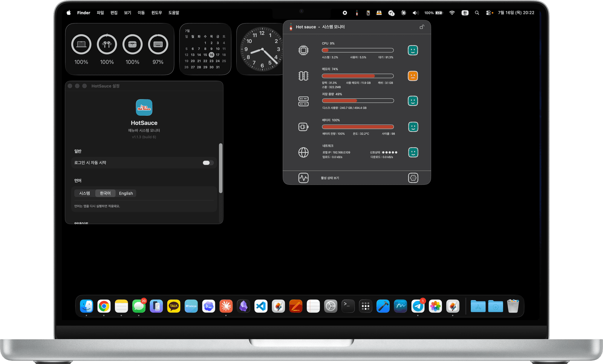Screen dimensions: 603x364
Task: Open Hot sauce settings gear icon
Action: pyautogui.click(x=413, y=178)
